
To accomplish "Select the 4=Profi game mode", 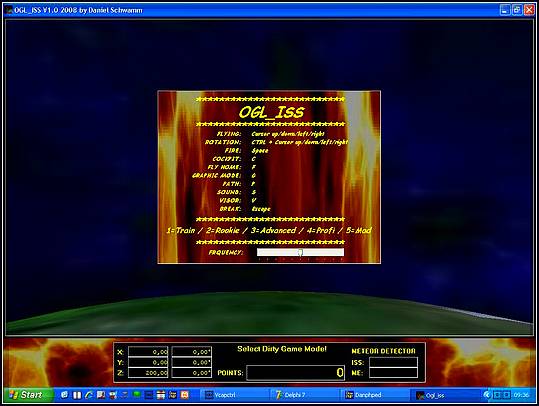I will [321, 230].
